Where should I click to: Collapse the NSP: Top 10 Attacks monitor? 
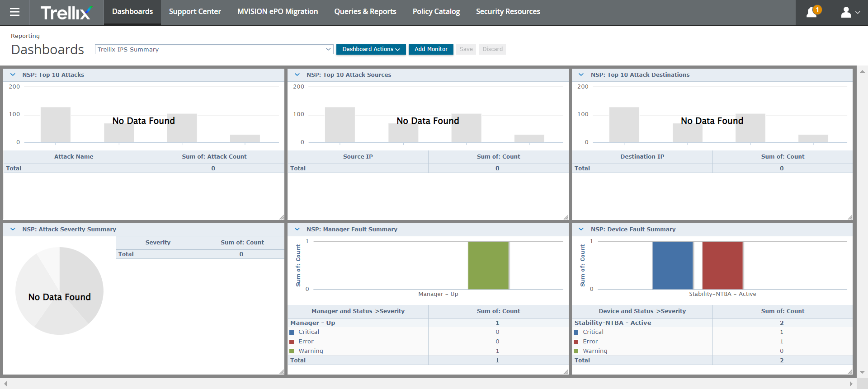(13, 75)
